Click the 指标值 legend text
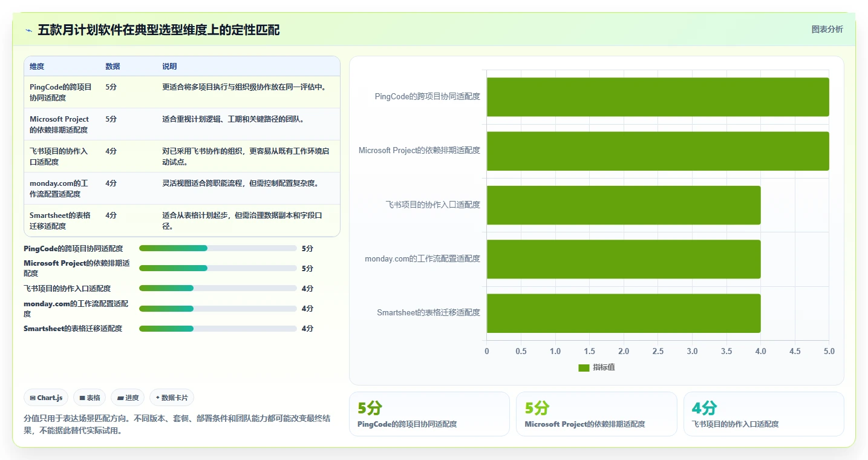Viewport: 868px width, 460px height. tap(604, 367)
